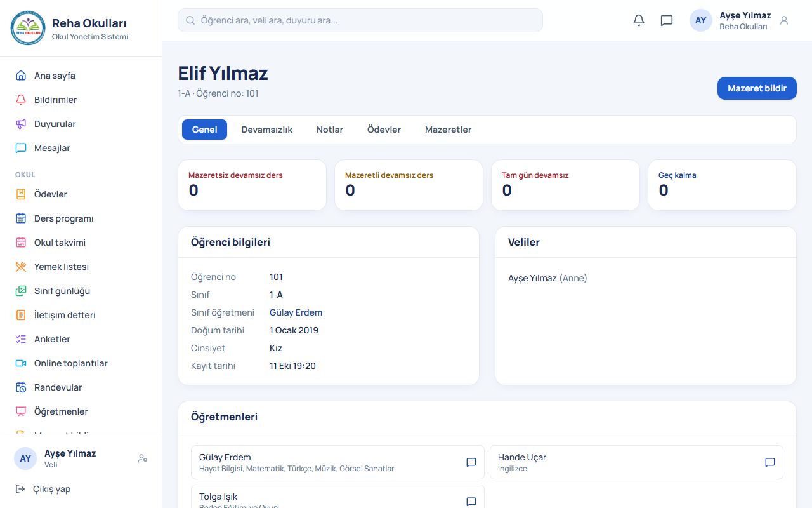Follow the Gülay Erdem class teacher link

[296, 312]
